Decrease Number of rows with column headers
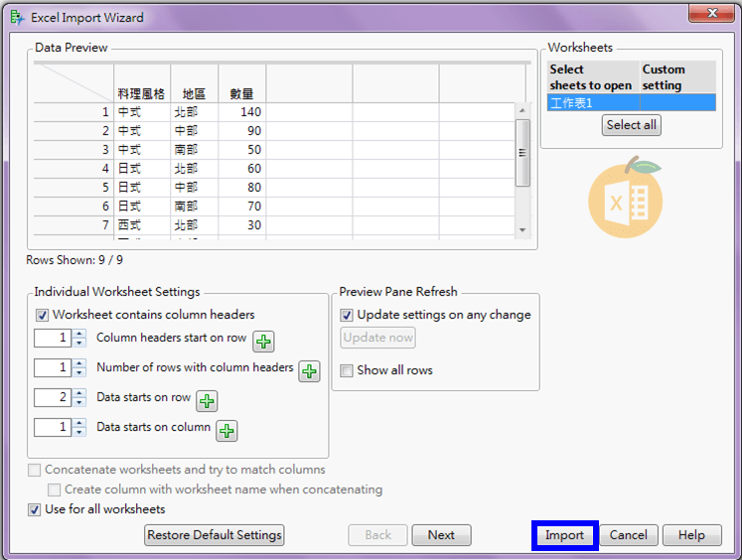742x560 pixels. [x=79, y=372]
